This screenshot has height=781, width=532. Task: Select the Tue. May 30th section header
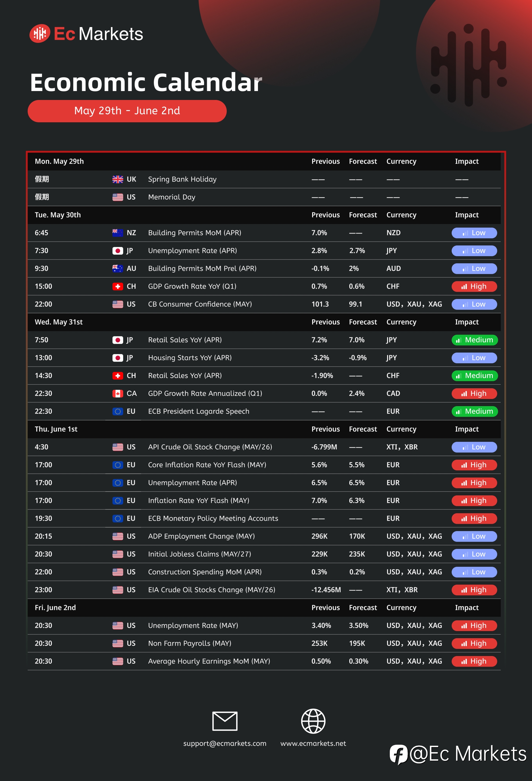pos(264,215)
